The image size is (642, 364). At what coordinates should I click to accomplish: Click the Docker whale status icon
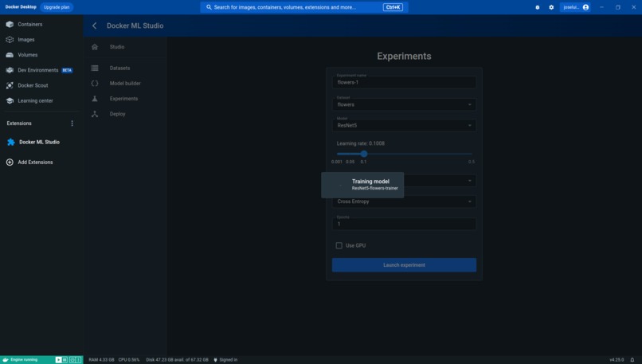coord(6,360)
